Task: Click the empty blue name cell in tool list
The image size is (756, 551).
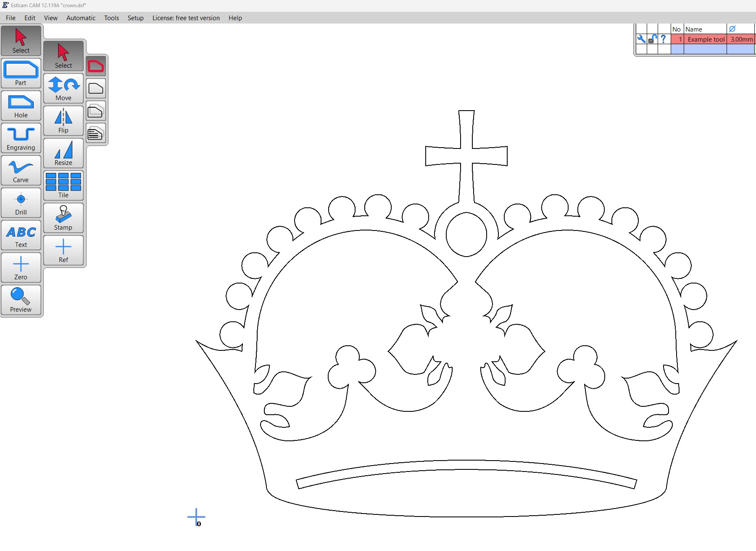Action: tap(706, 49)
